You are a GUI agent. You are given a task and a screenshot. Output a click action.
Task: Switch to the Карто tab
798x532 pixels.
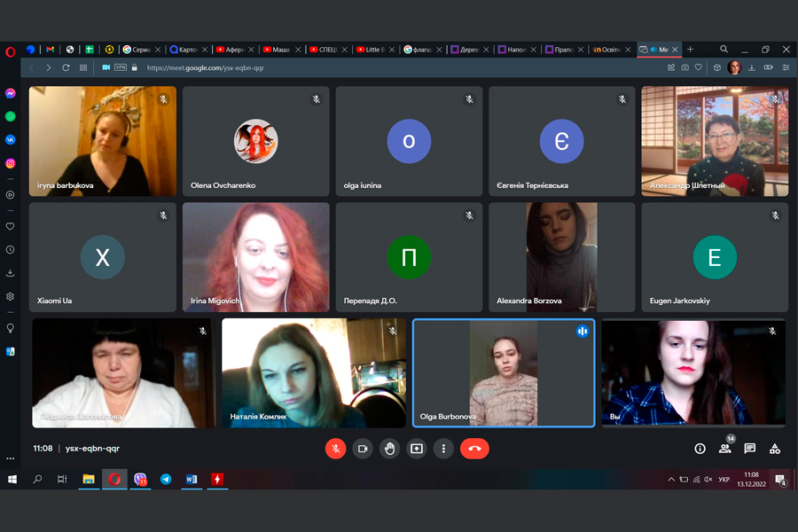point(188,50)
